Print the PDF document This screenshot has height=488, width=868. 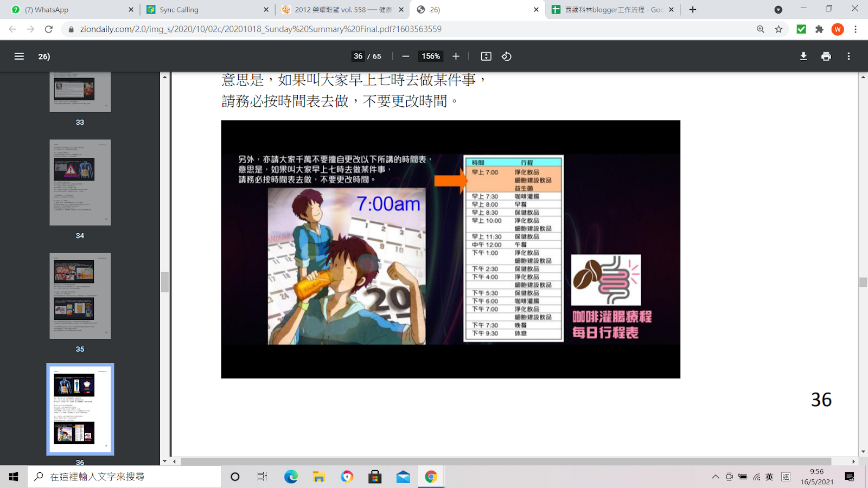[826, 56]
